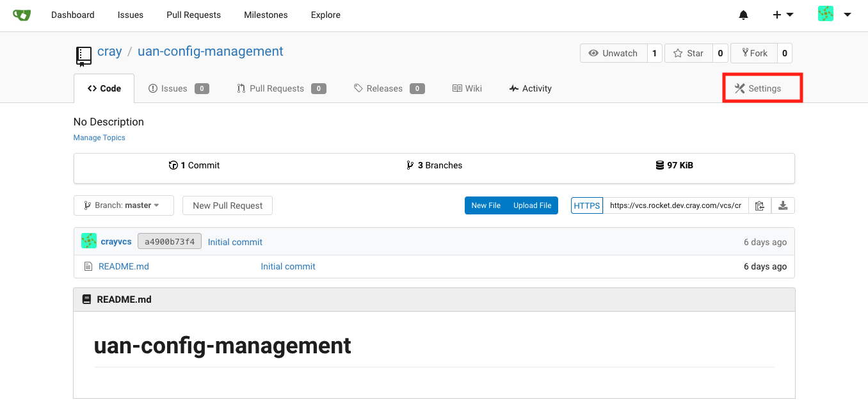This screenshot has height=409, width=868.
Task: Open notifications via the bell icon
Action: (743, 15)
